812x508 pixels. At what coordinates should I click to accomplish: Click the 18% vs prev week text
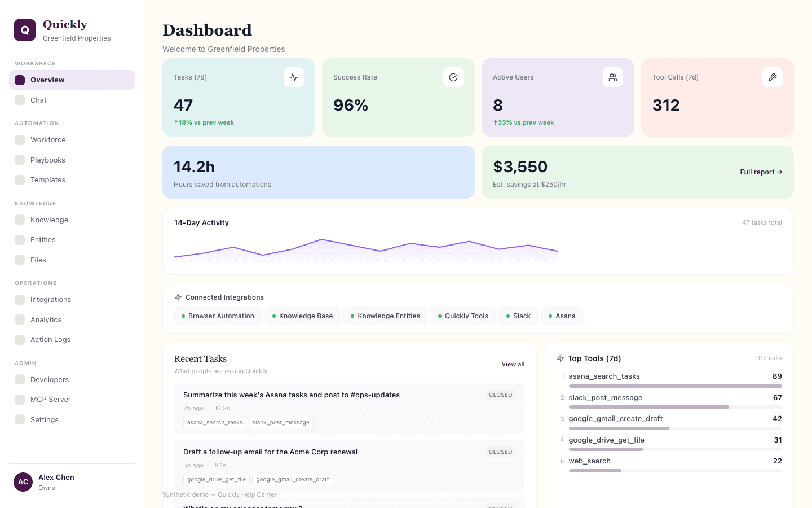coord(204,122)
